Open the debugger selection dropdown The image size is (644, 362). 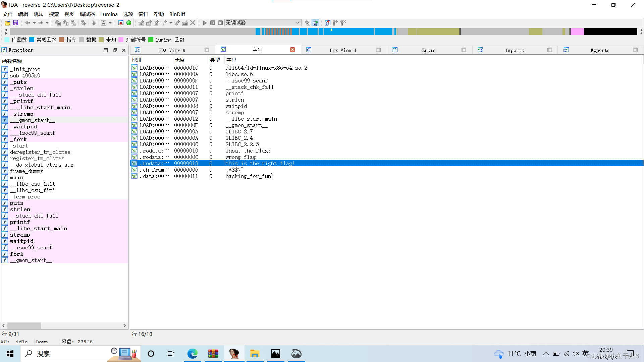coord(298,22)
